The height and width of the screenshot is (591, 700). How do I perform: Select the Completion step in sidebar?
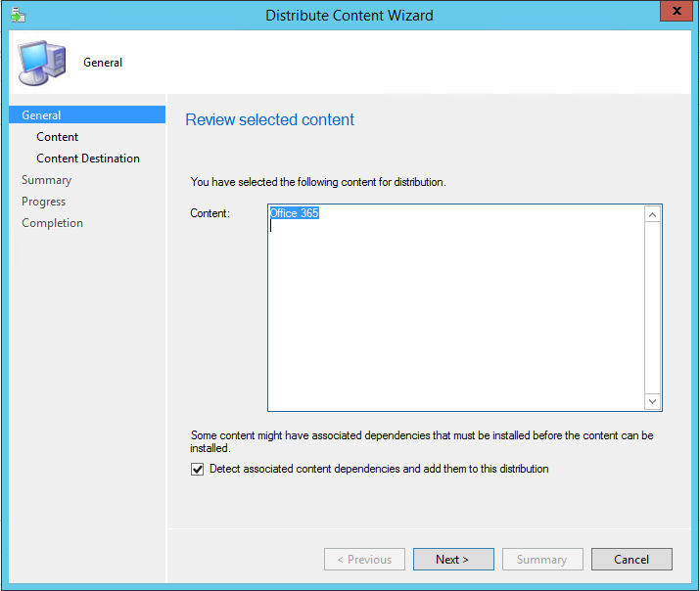coord(52,223)
